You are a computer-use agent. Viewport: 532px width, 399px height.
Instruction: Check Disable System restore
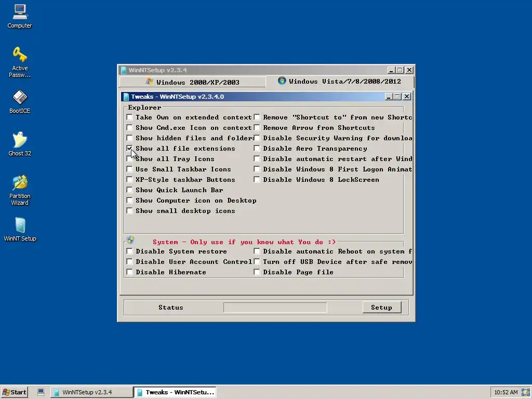(129, 251)
